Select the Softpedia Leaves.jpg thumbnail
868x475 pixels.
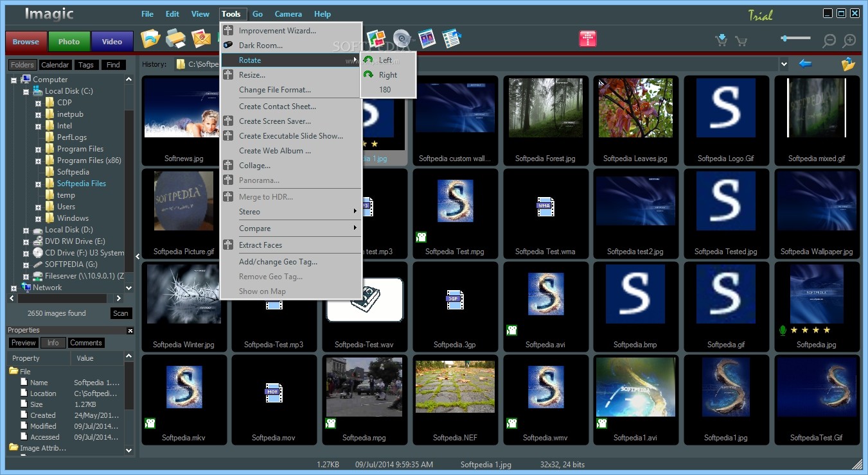(635, 121)
